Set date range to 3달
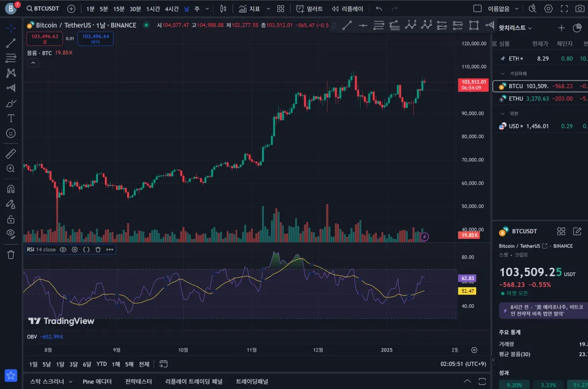588x389 pixels. pyautogui.click(x=73, y=364)
